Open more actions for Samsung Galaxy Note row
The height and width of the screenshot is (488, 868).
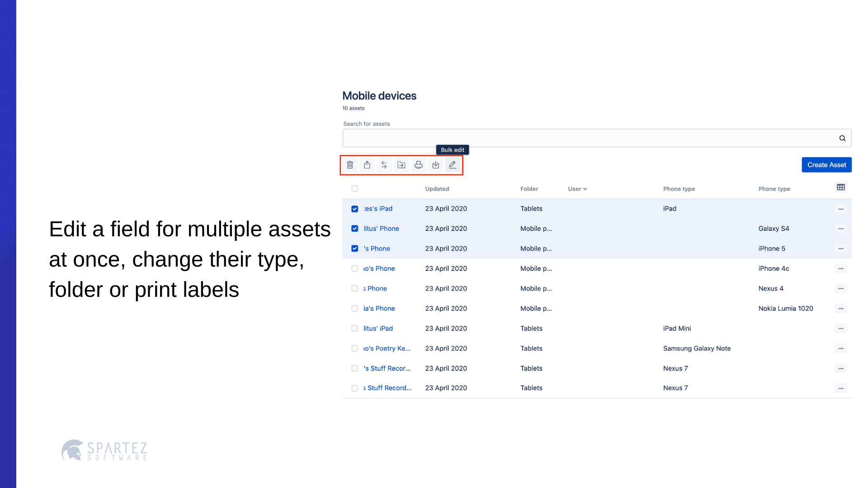(x=840, y=348)
